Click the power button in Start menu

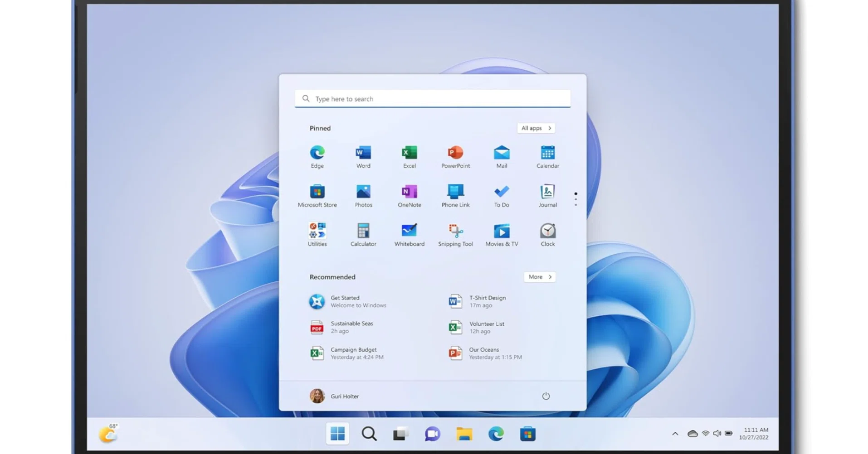546,396
